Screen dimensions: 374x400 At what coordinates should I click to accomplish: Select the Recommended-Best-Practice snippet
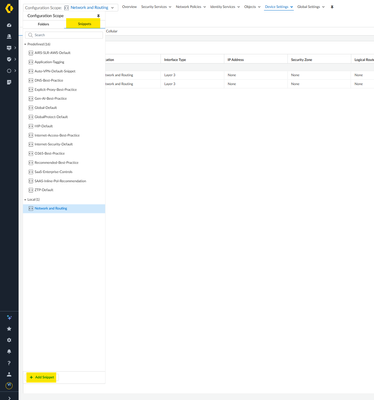[56, 163]
